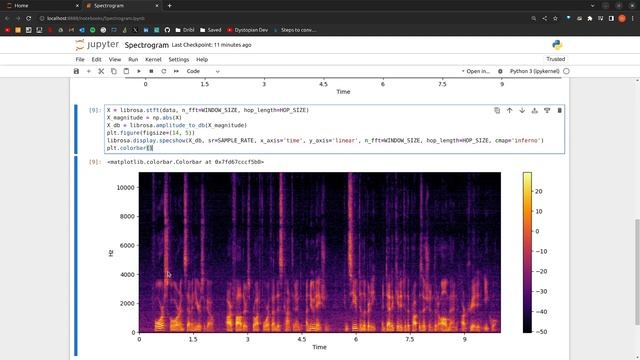Copy the selected cell from toolbar

114,71
